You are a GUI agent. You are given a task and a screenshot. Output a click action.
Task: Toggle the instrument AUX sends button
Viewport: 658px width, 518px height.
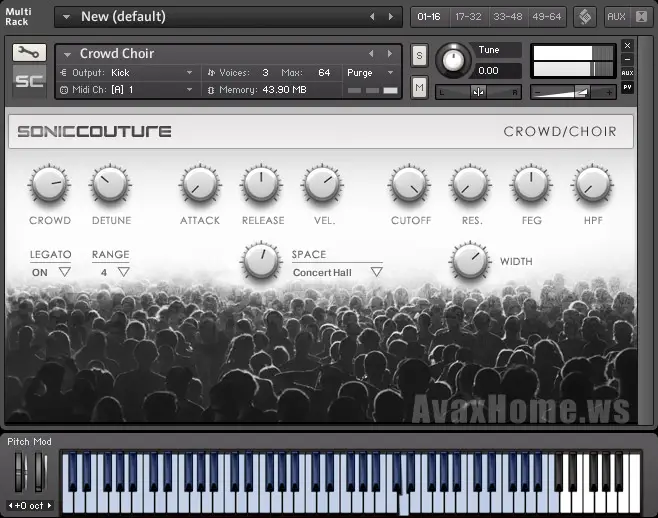[627, 73]
